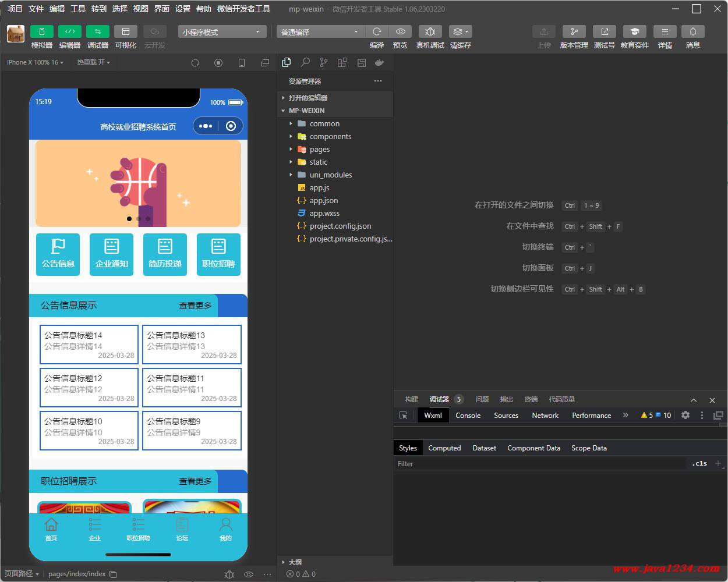Viewport: 728px width, 582px height.
Task: Click the simulator phone device icon
Action: [242, 63]
